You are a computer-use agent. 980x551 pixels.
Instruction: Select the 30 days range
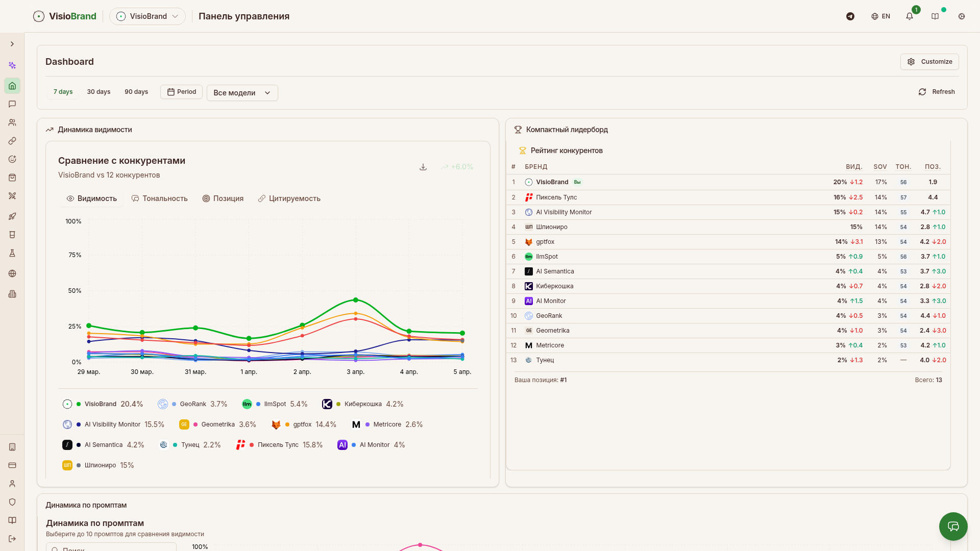click(x=99, y=92)
